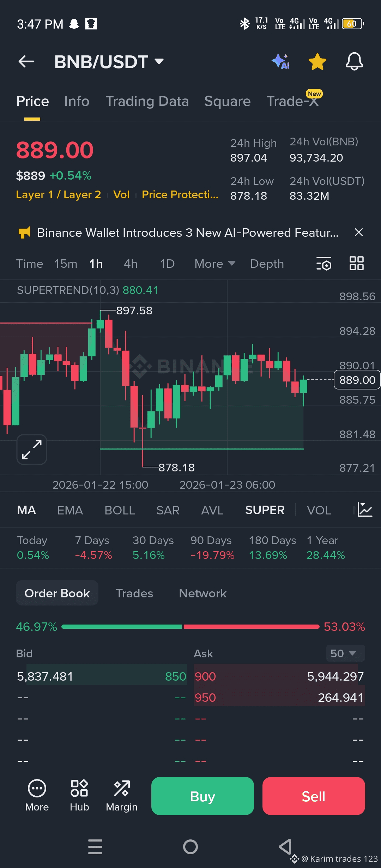Screen dimensions: 381x868
Task: Open Android recent apps menu button
Action: click(x=95, y=847)
